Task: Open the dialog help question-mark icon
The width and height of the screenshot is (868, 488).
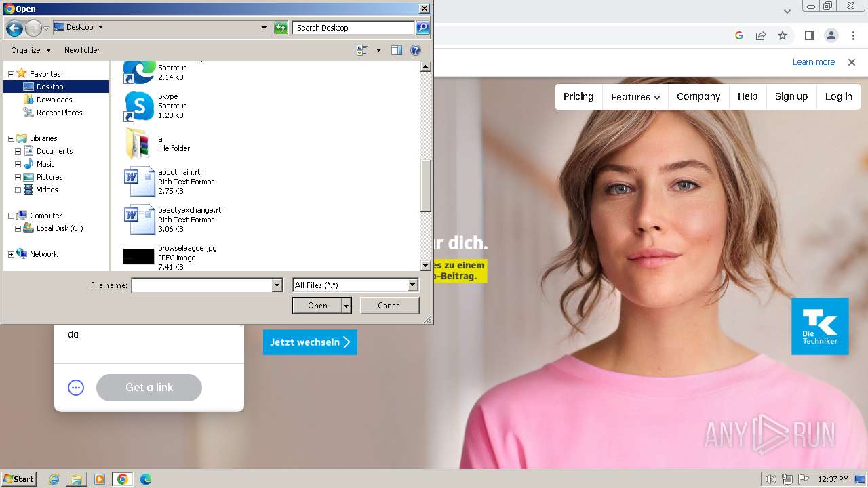Action: (x=416, y=50)
